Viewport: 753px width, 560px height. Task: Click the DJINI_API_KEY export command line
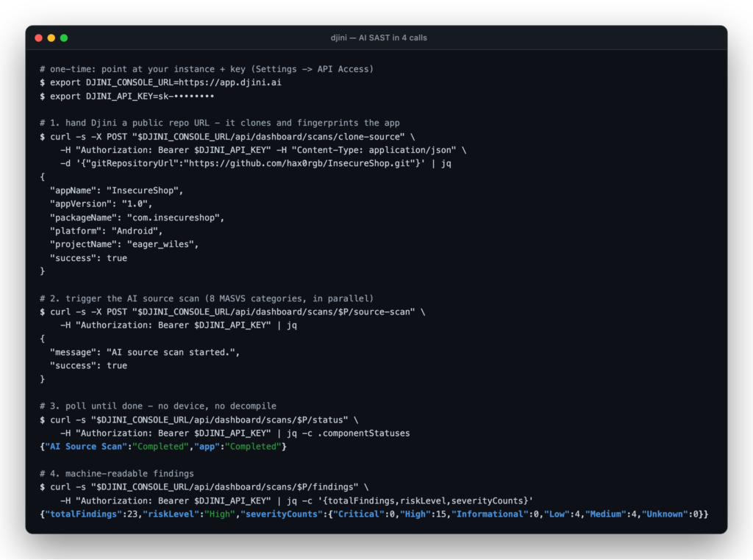[126, 96]
